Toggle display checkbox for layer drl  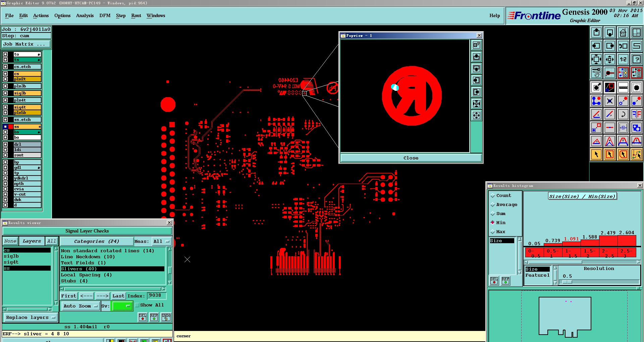[x=5, y=144]
